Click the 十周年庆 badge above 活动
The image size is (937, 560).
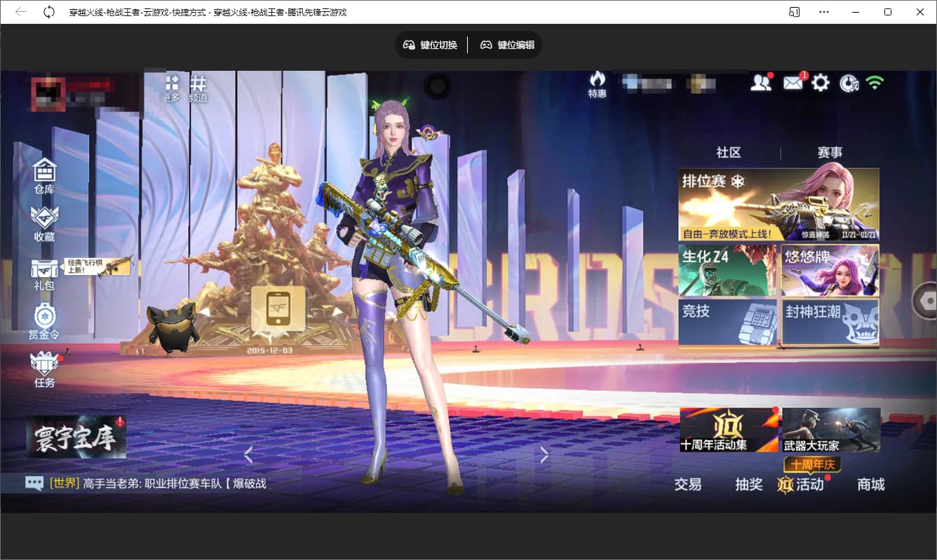pos(812,465)
